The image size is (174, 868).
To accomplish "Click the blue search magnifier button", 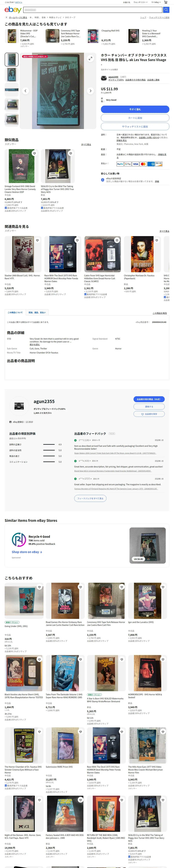I will point(166,10).
